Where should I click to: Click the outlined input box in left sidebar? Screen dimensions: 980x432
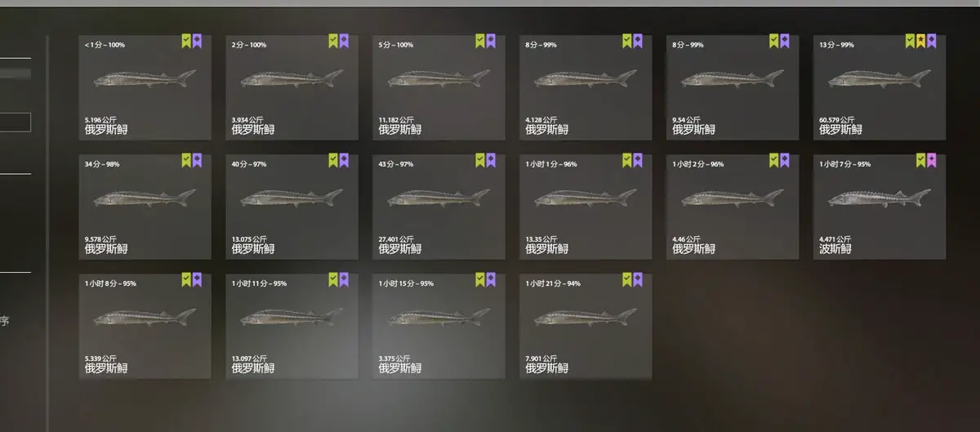click(x=16, y=122)
